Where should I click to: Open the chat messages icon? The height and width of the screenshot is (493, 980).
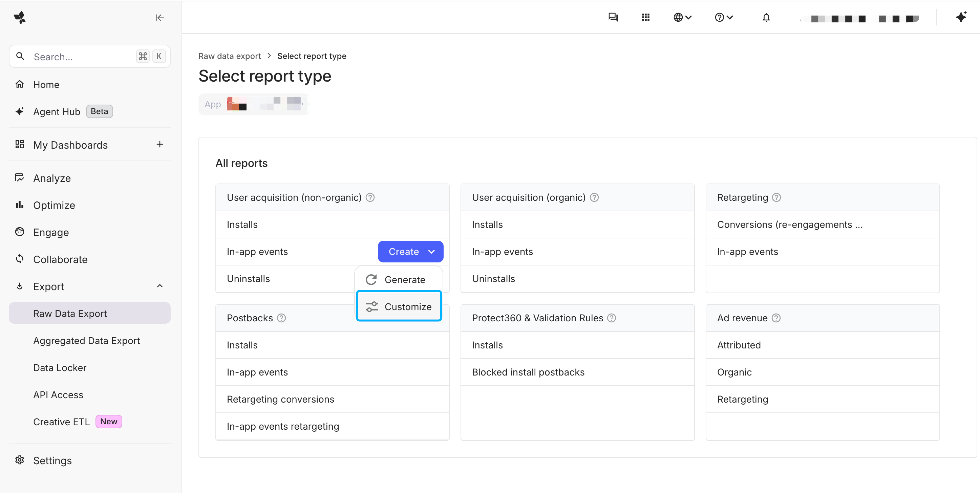[x=613, y=18]
